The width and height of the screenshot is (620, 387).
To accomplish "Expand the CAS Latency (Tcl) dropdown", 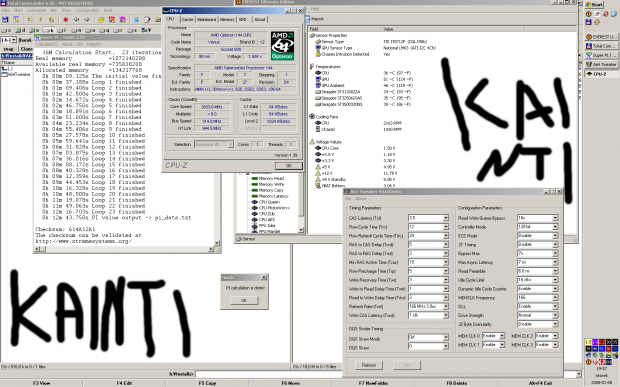I will point(446,218).
